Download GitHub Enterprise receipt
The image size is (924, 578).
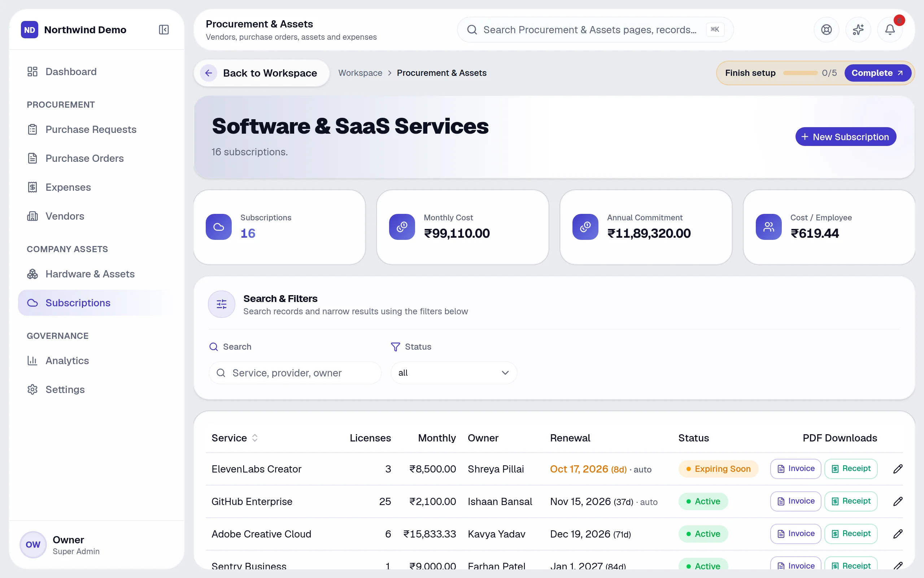[851, 501]
